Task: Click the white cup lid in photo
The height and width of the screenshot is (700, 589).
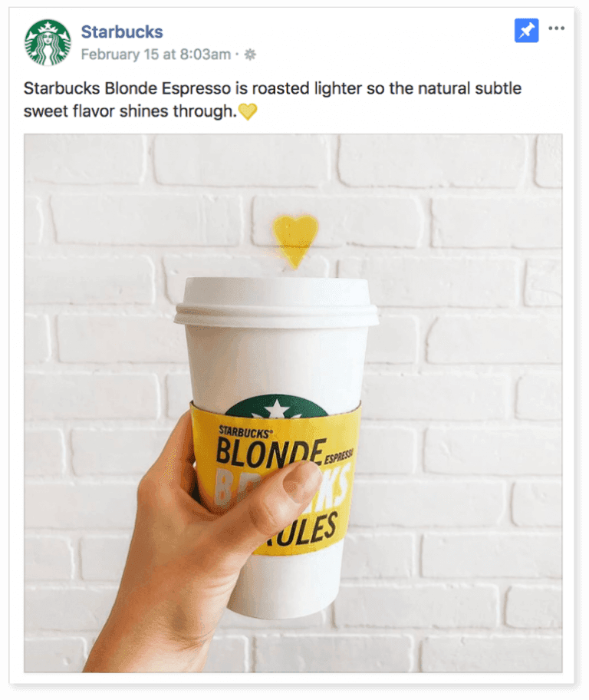Action: [x=276, y=302]
